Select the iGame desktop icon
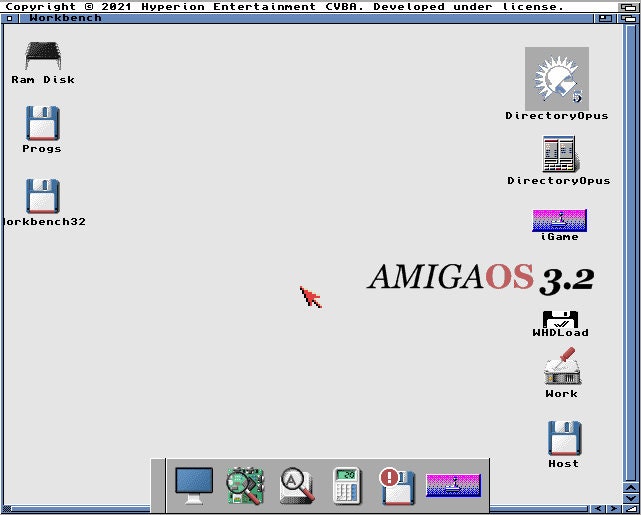This screenshot has height=515, width=641. (559, 221)
